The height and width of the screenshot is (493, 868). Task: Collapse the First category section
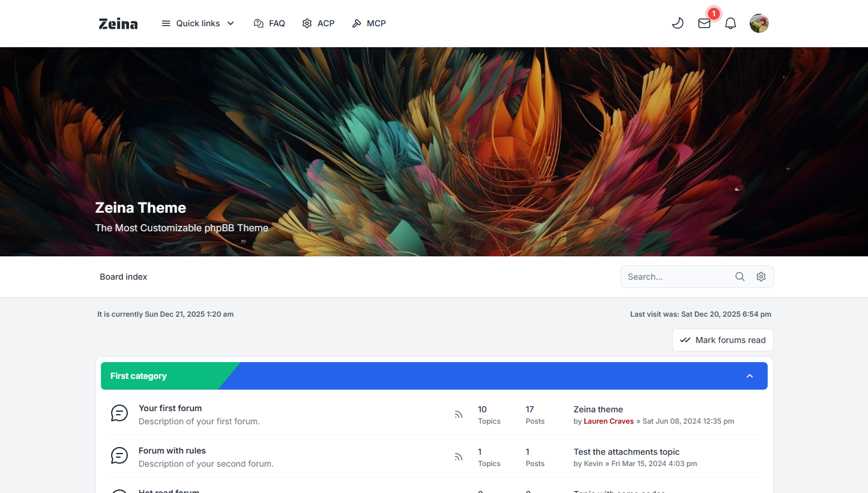tap(750, 376)
